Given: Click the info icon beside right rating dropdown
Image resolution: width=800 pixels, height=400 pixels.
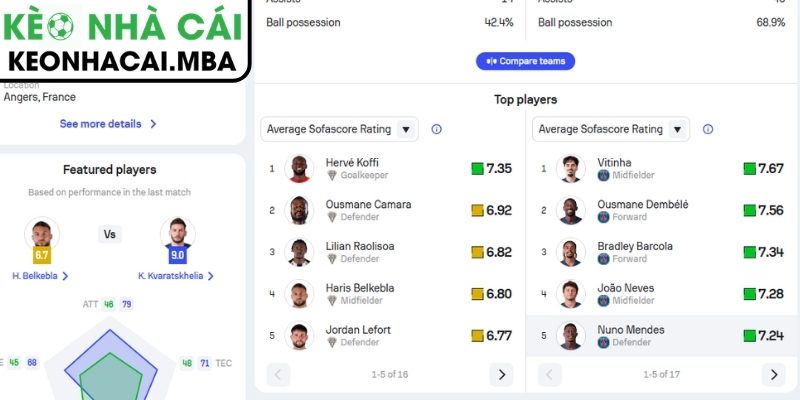Looking at the screenshot, I should 708,129.
